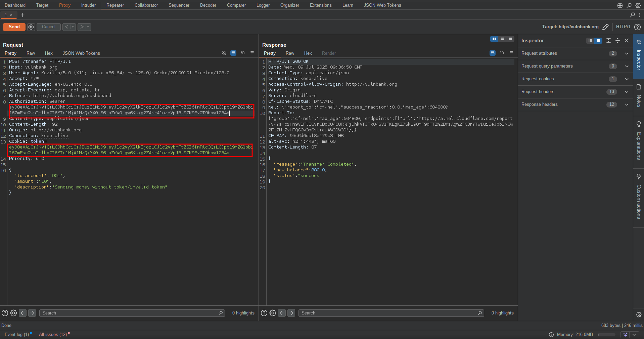This screenshot has width=644, height=339.
Task: Switch to the Intruder tab
Action: (88, 5)
